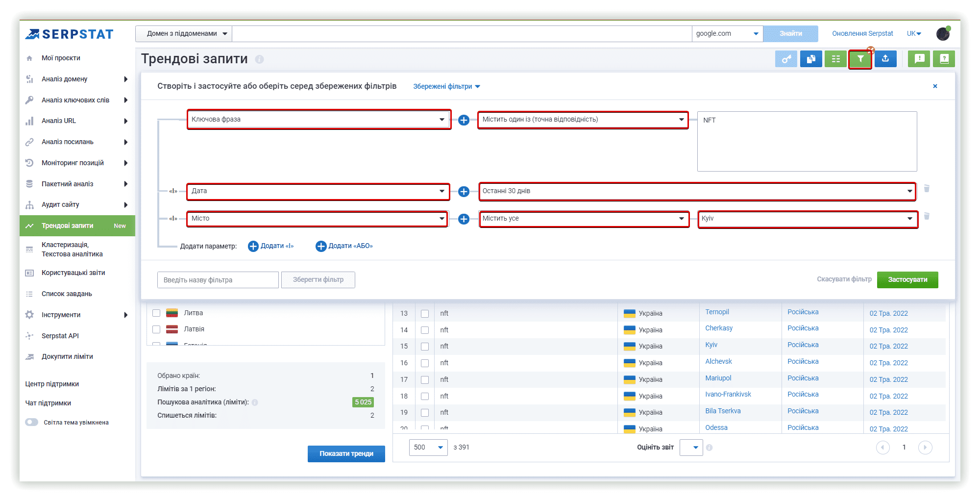The height and width of the screenshot is (501, 980).
Task: Click plus icon next to Місто filter
Action: click(464, 219)
